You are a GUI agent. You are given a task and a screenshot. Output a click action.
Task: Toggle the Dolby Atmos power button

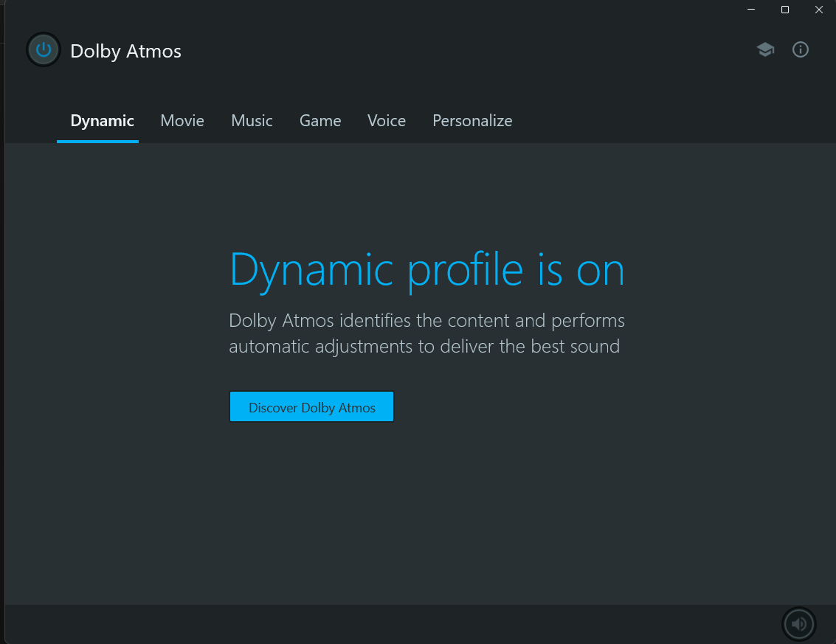point(44,49)
